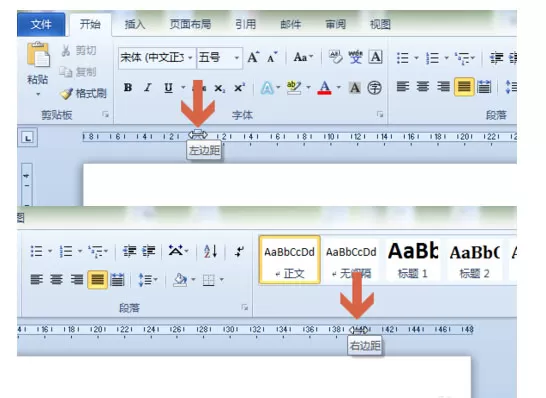Click numbering list icon in lower ribbon

pos(66,251)
